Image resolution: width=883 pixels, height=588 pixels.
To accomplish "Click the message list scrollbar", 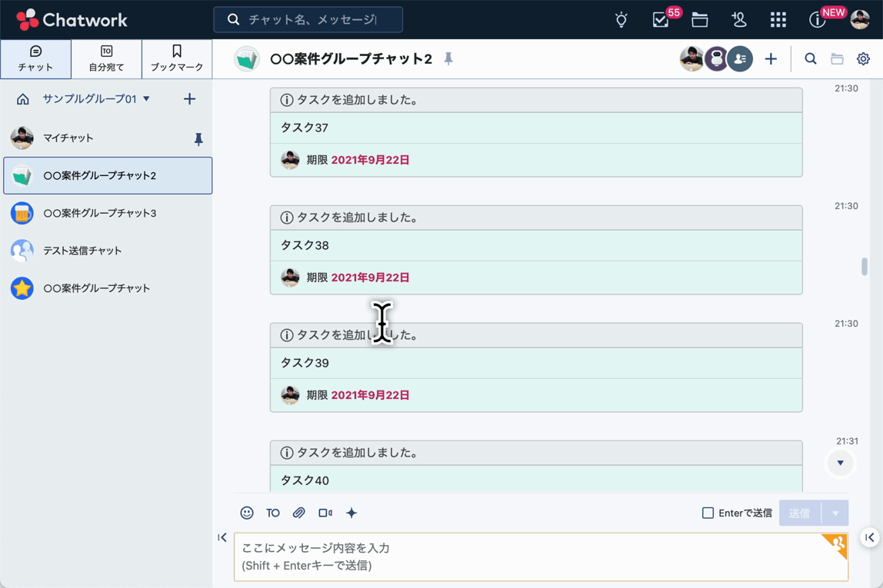I will pyautogui.click(x=865, y=267).
